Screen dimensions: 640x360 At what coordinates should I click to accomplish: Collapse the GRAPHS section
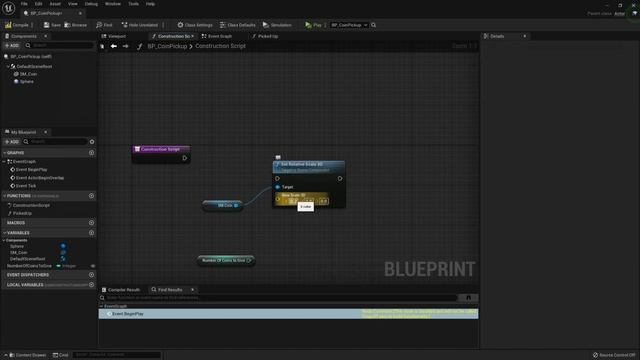(x=4, y=153)
